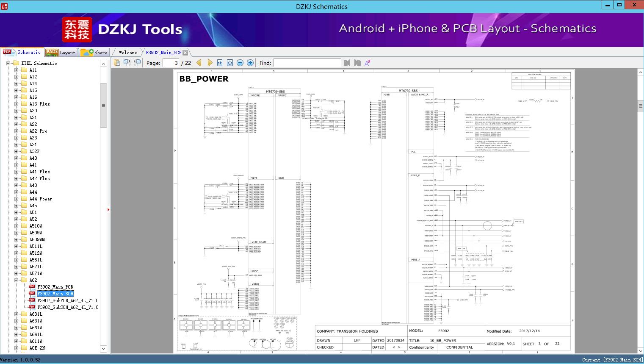Click the A661W folder icon
Screen dimensions: 644x364
coord(24,328)
